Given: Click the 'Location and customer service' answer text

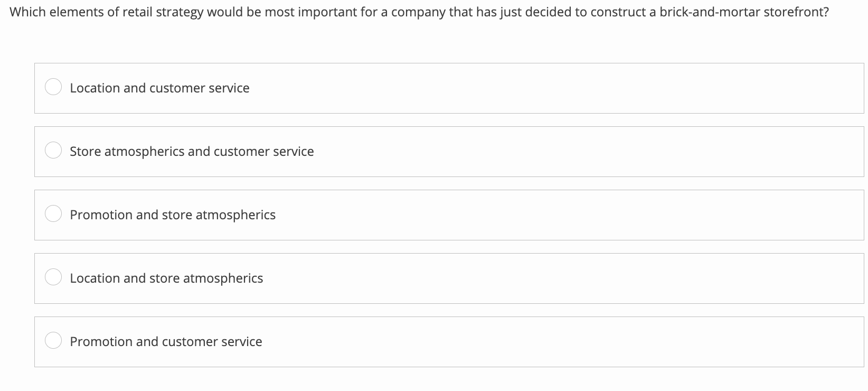Looking at the screenshot, I should pyautogui.click(x=159, y=88).
